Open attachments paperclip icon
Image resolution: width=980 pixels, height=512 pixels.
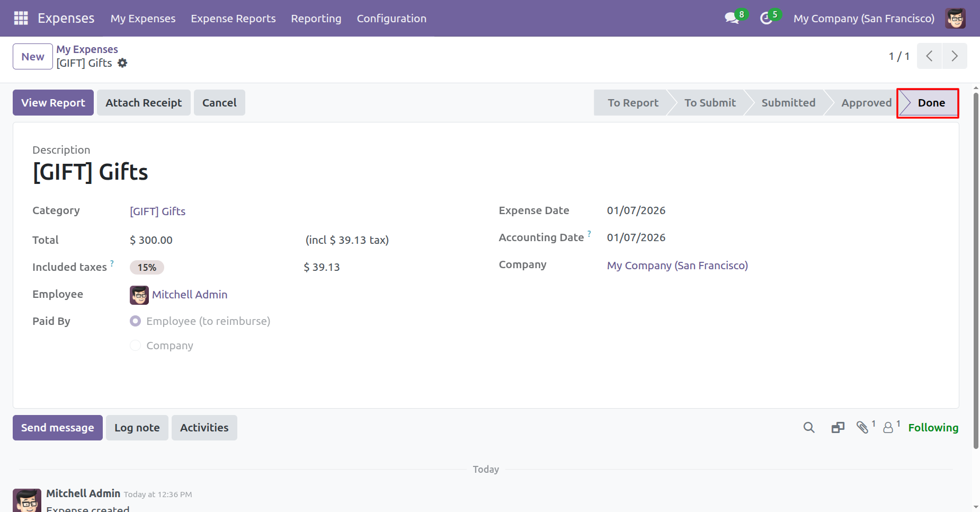[x=862, y=428]
